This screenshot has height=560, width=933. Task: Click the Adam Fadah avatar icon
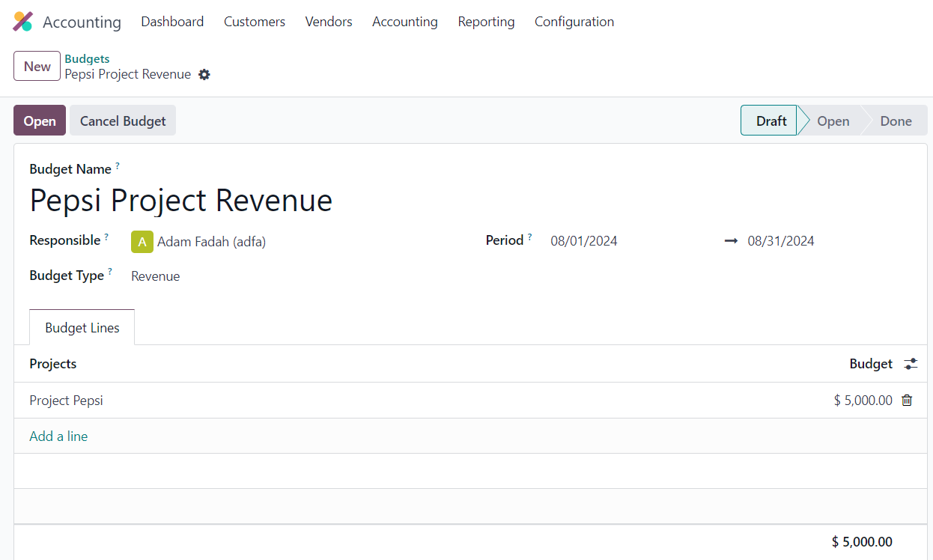(142, 242)
